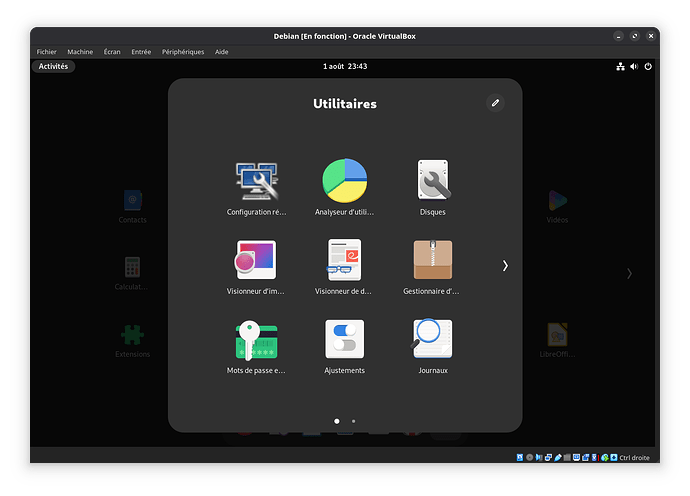
Task: Launch the Ajustements tweaks app
Action: 345,340
